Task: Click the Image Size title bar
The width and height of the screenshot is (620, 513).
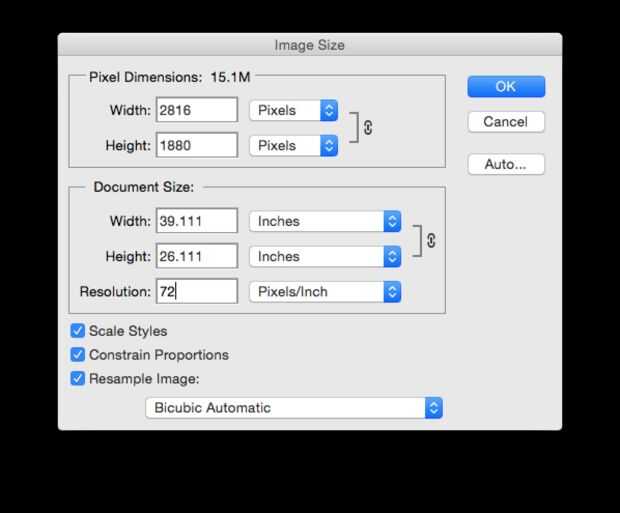Action: pyautogui.click(x=310, y=45)
